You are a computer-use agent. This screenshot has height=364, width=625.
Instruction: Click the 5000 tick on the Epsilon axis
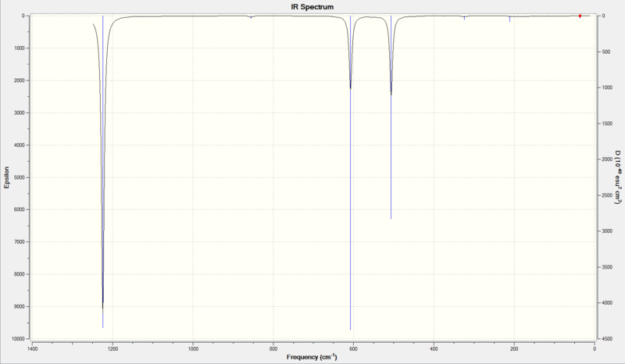coord(19,177)
